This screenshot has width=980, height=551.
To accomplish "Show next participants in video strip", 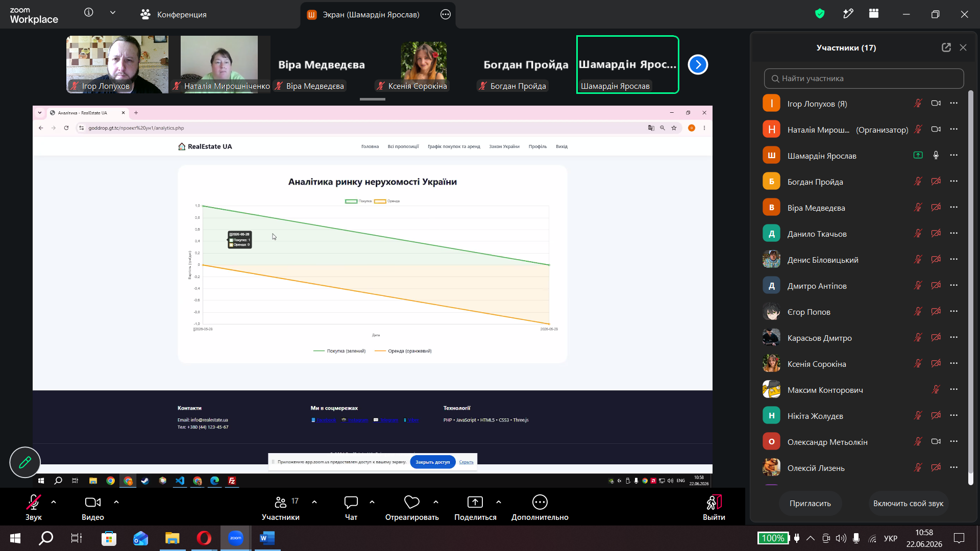I will (x=698, y=64).
